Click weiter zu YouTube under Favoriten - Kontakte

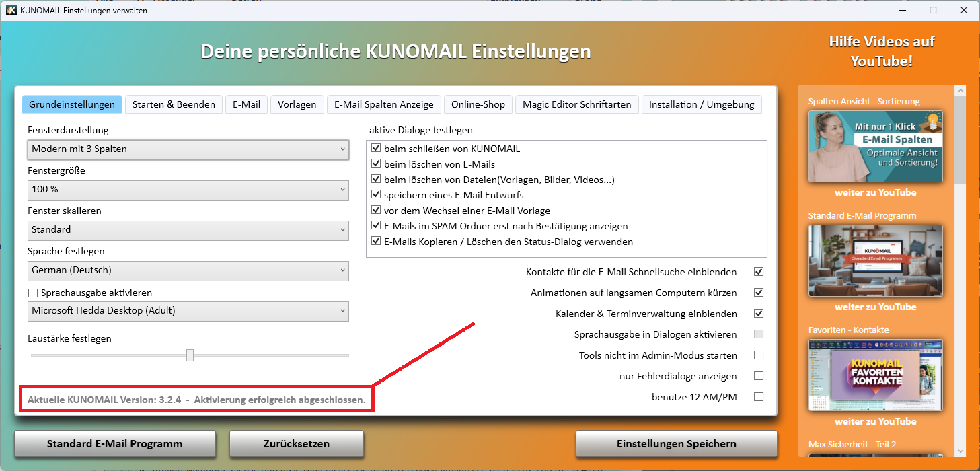coord(876,421)
